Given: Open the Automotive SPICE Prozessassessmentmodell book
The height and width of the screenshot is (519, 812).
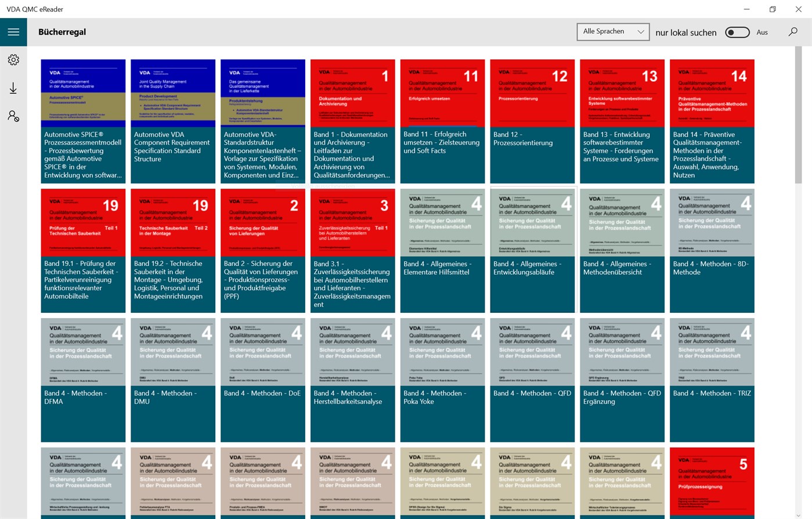Looking at the screenshot, I should click(82, 121).
